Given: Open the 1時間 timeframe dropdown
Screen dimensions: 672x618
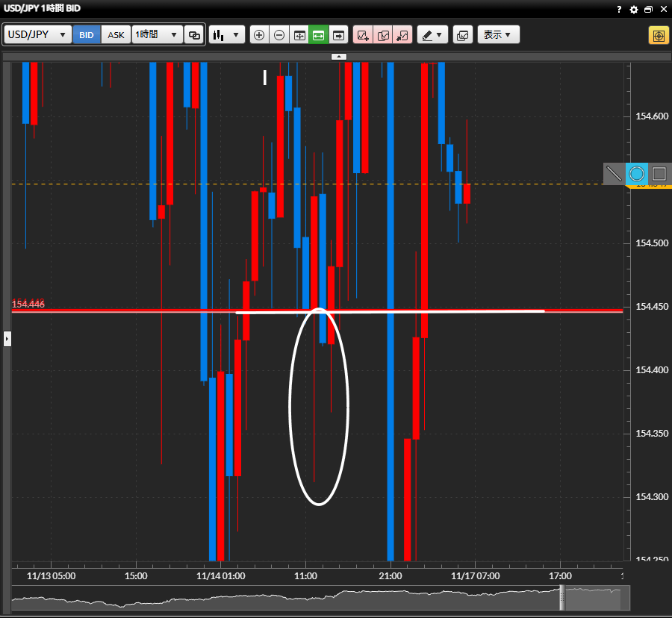Looking at the screenshot, I should pos(157,35).
